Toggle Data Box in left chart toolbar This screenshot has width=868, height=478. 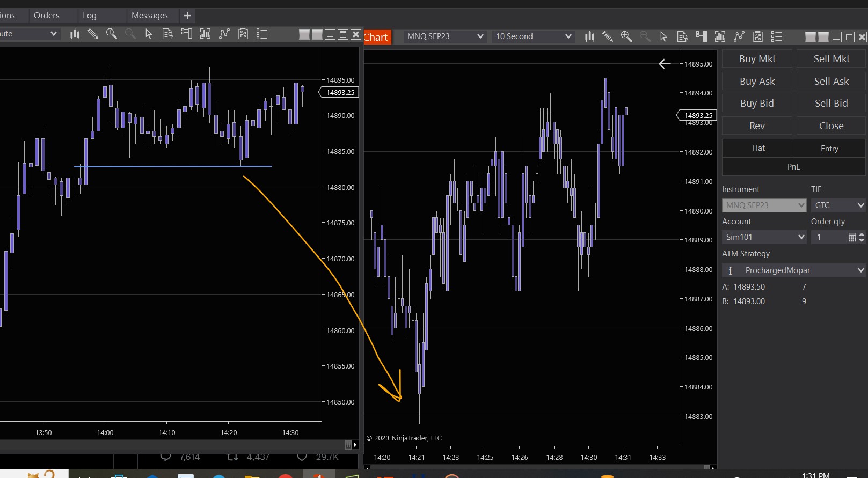167,34
